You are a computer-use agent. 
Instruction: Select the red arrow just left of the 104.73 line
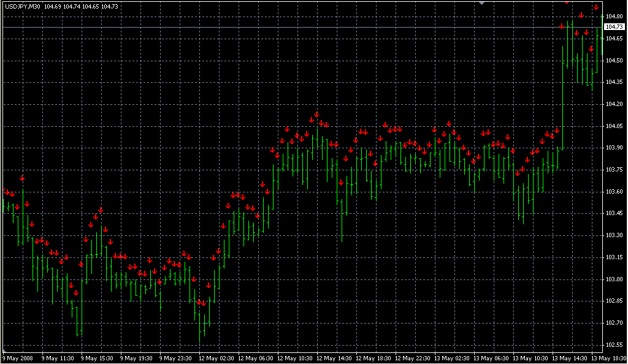pos(562,26)
